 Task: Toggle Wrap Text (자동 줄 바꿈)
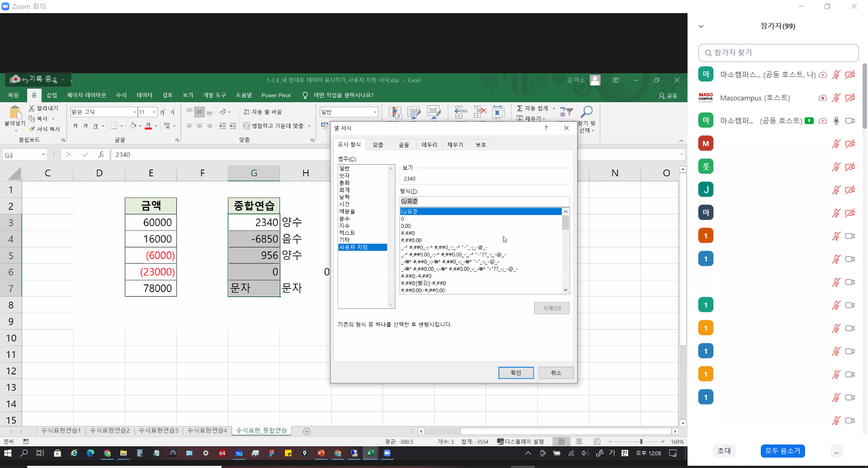point(263,112)
